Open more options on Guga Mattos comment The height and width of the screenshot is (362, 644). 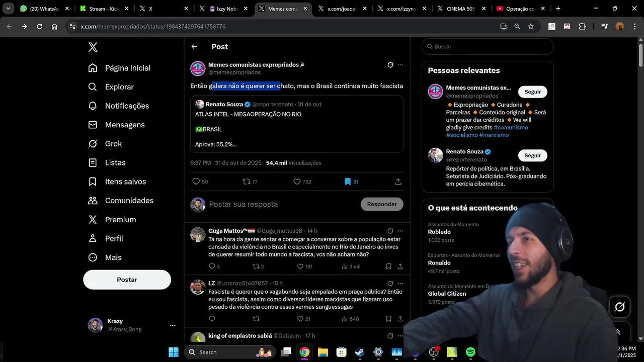tap(400, 231)
